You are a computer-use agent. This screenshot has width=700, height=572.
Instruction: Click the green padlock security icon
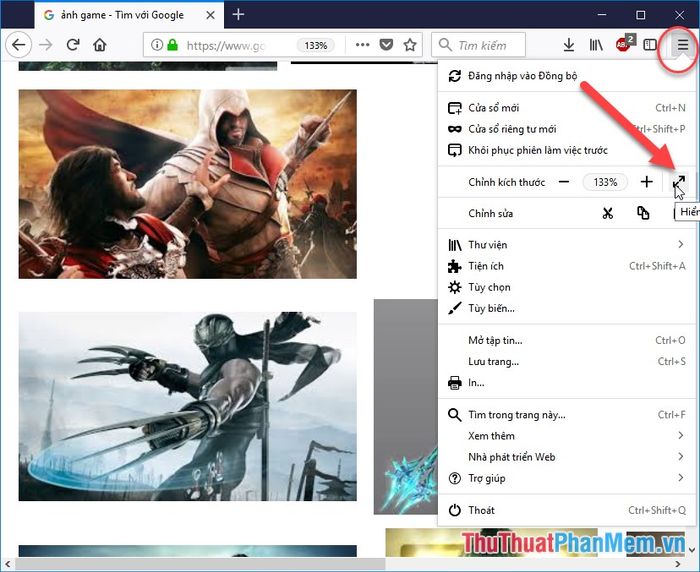172,45
